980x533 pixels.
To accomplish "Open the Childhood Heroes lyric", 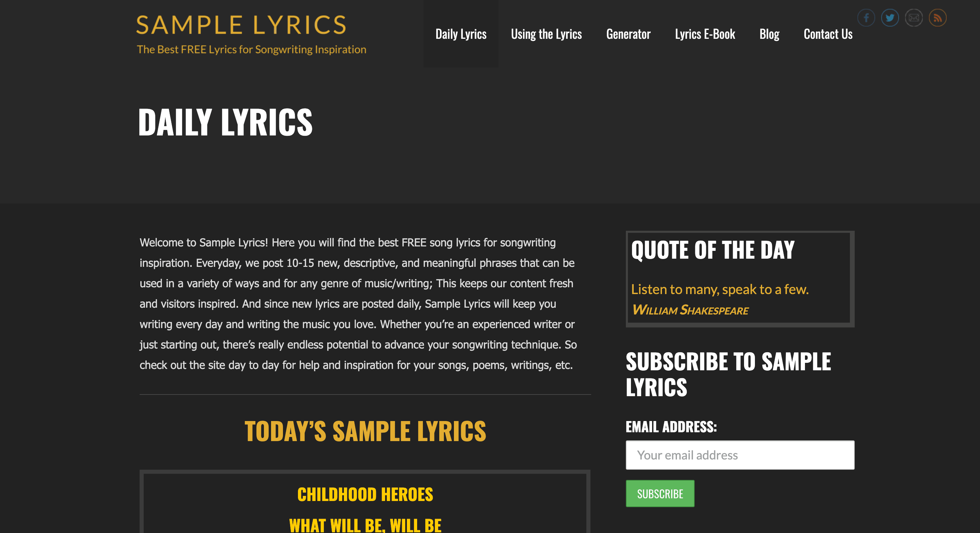I will 365,494.
